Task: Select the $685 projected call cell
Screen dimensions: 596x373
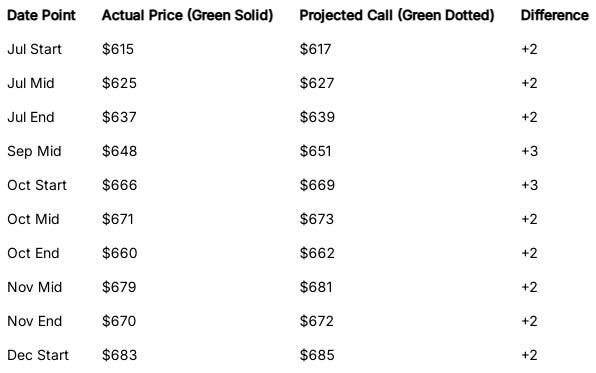Action: click(x=317, y=355)
